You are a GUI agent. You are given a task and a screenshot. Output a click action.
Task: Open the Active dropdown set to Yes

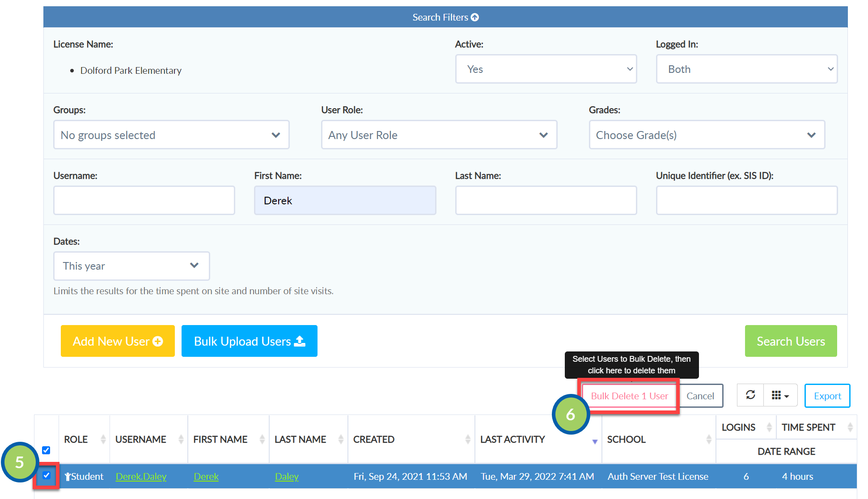point(546,69)
